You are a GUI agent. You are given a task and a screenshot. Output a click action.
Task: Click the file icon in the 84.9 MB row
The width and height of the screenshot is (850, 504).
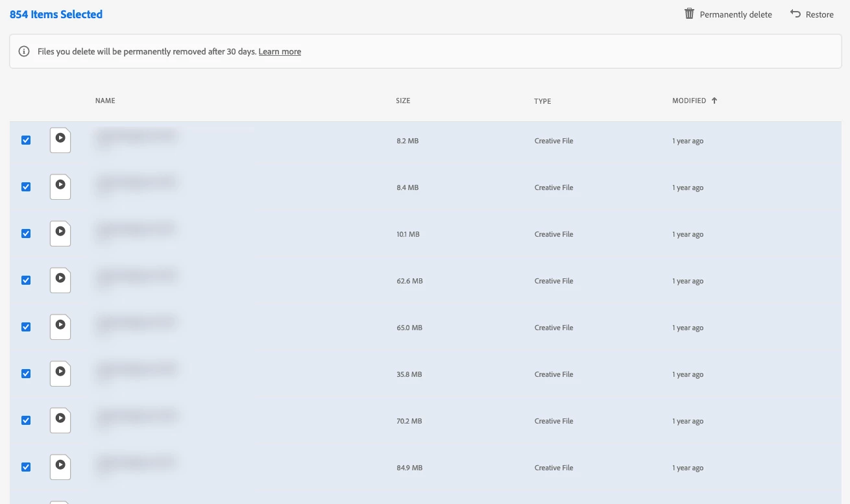click(60, 467)
